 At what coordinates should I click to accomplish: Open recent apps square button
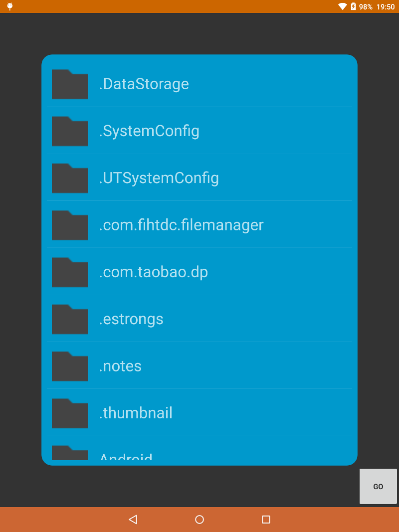(x=266, y=520)
